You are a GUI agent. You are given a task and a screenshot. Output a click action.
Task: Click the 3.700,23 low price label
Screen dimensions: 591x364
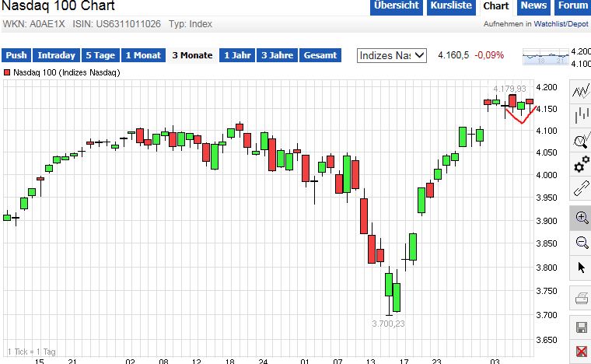click(388, 324)
